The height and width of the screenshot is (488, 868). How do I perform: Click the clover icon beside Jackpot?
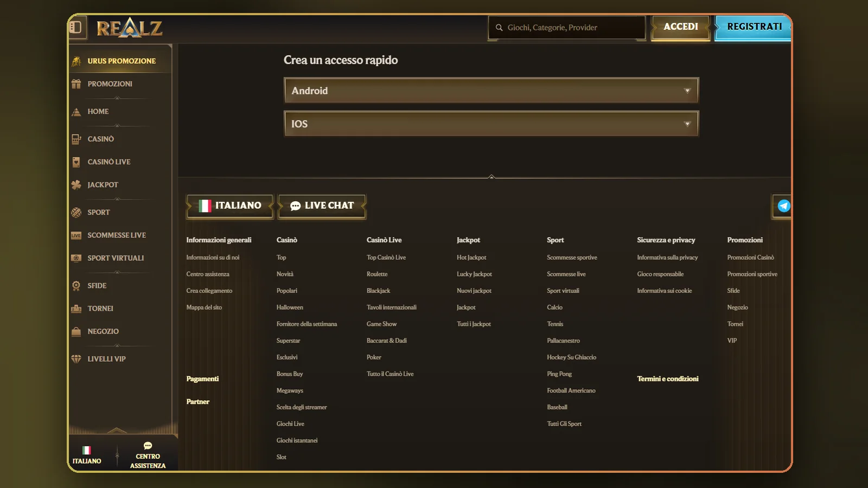[x=76, y=185]
